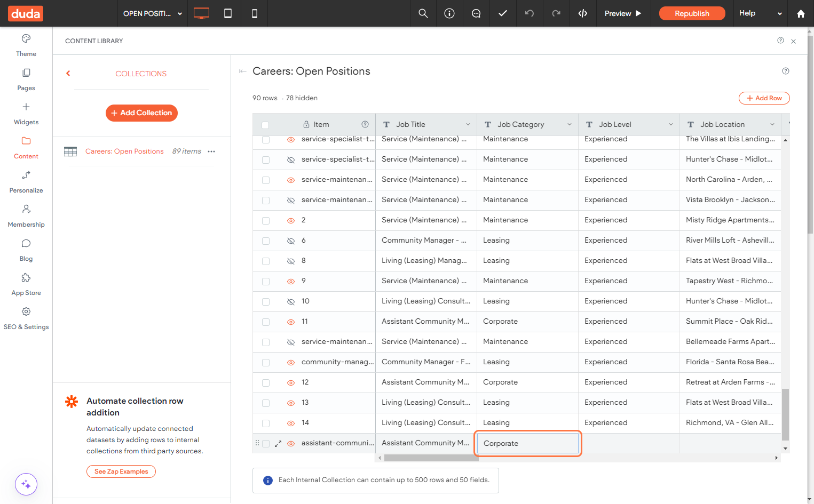
Task: Open the search magnifier in top bar
Action: 423,13
